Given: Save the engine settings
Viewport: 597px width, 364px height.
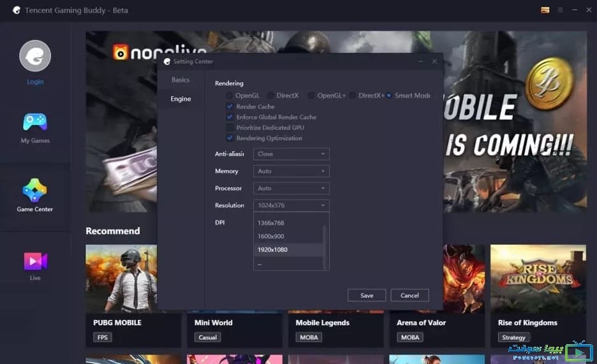Looking at the screenshot, I should (x=367, y=296).
